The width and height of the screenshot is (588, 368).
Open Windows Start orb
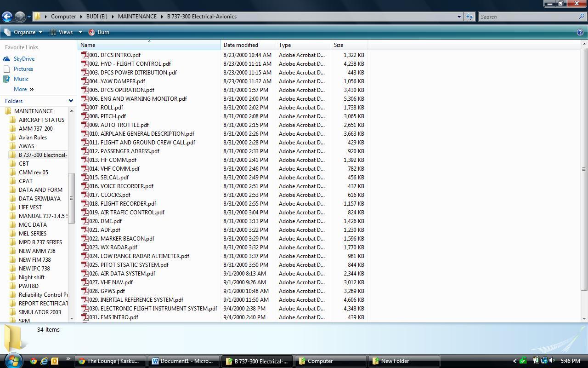[13, 360]
